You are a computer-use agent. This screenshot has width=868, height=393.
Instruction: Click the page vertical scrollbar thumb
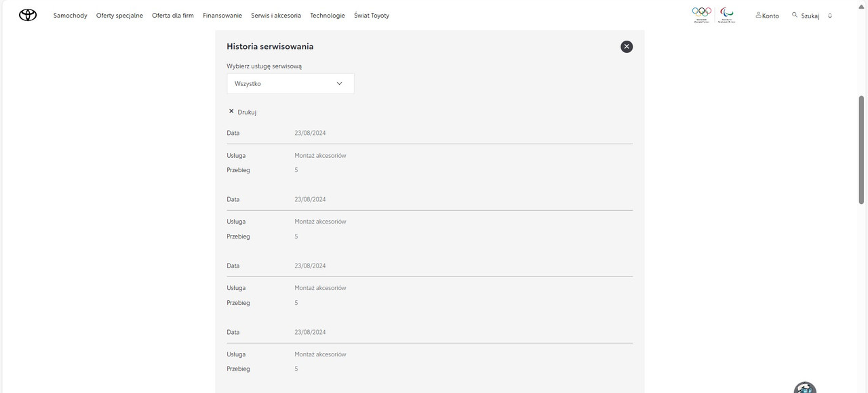point(862,149)
